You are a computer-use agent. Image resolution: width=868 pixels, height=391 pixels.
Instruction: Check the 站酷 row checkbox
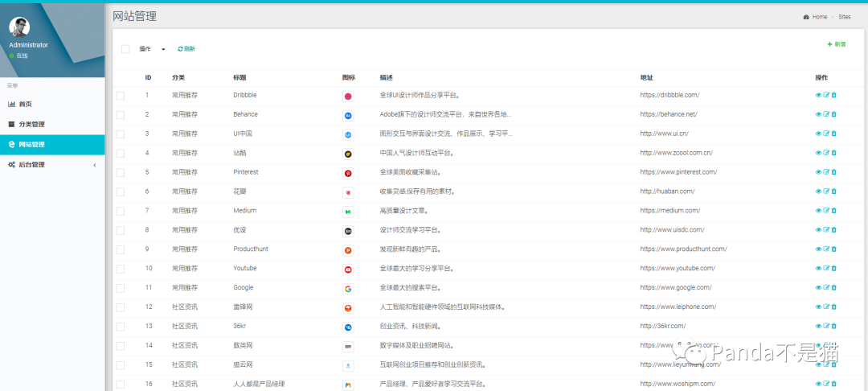pos(120,154)
